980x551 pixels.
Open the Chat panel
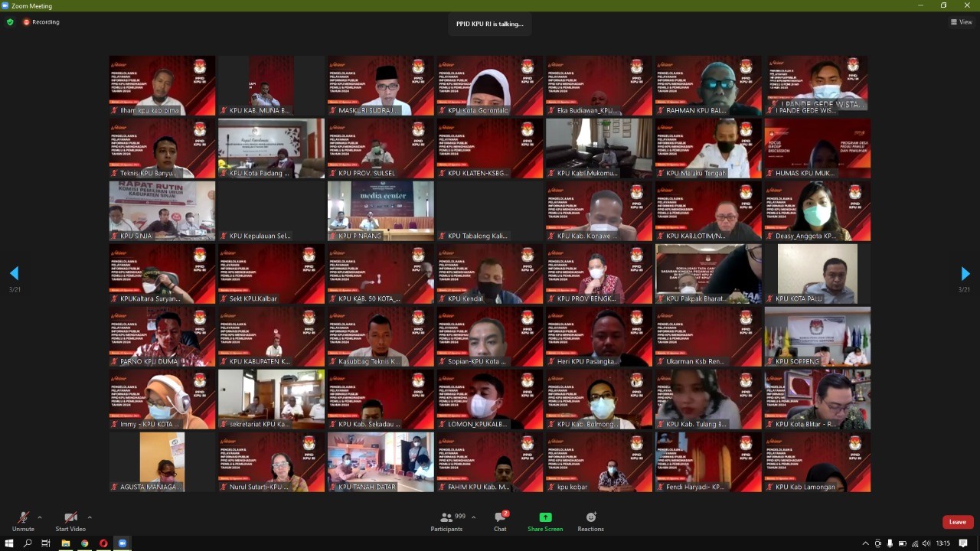pos(500,520)
